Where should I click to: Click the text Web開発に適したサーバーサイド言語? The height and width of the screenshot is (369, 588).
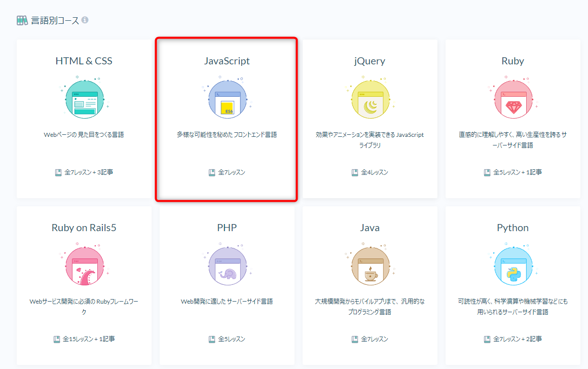(x=227, y=302)
